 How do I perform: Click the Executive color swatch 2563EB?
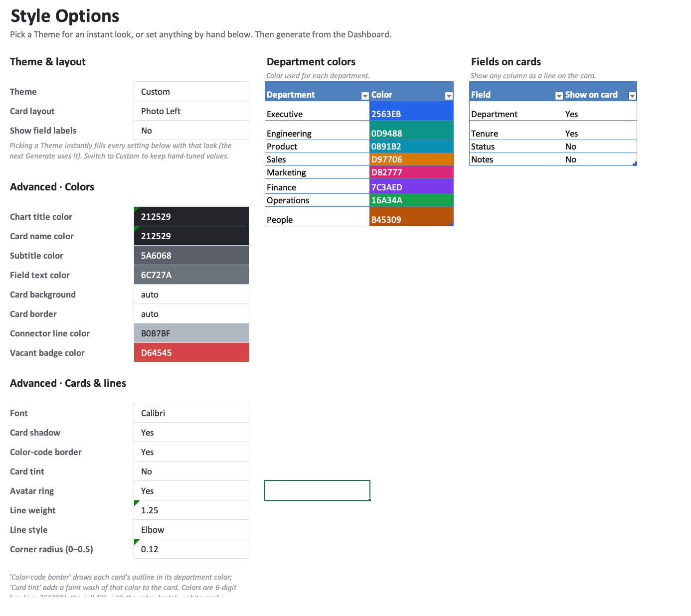[411, 111]
